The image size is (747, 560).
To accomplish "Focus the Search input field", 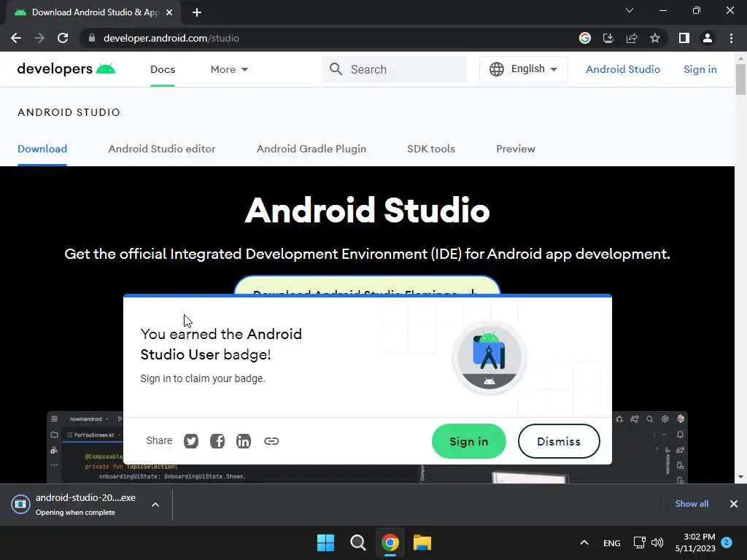I will coord(395,69).
